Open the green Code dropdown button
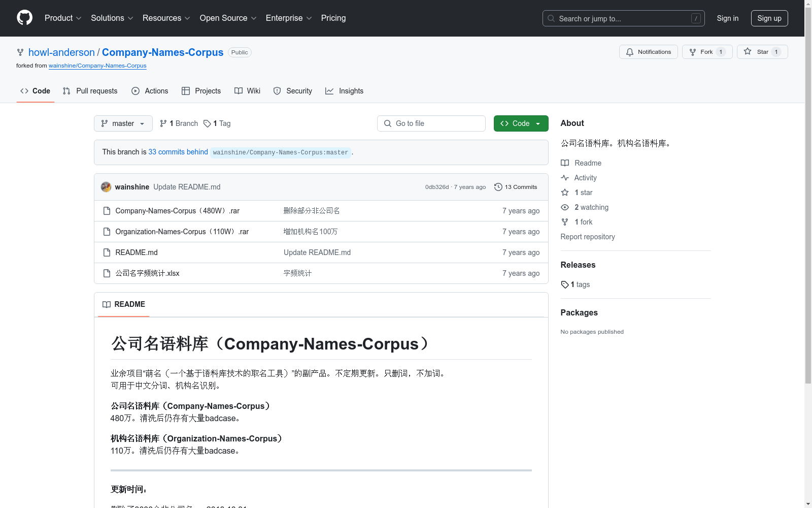This screenshot has height=508, width=812. [x=521, y=123]
